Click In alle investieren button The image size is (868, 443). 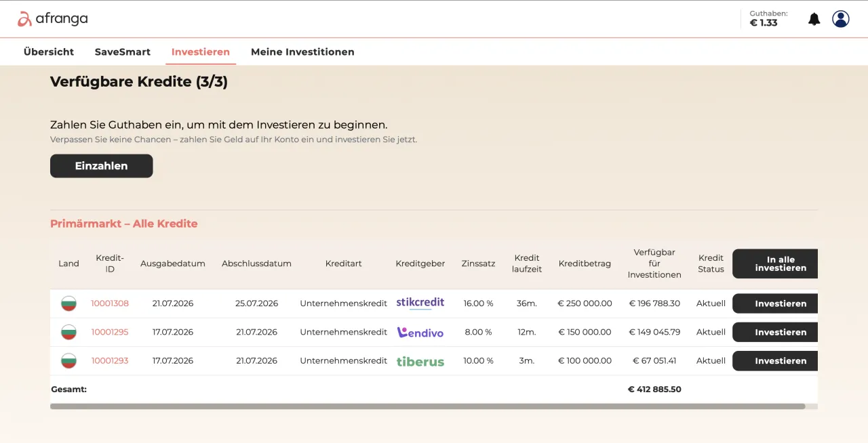775,263
